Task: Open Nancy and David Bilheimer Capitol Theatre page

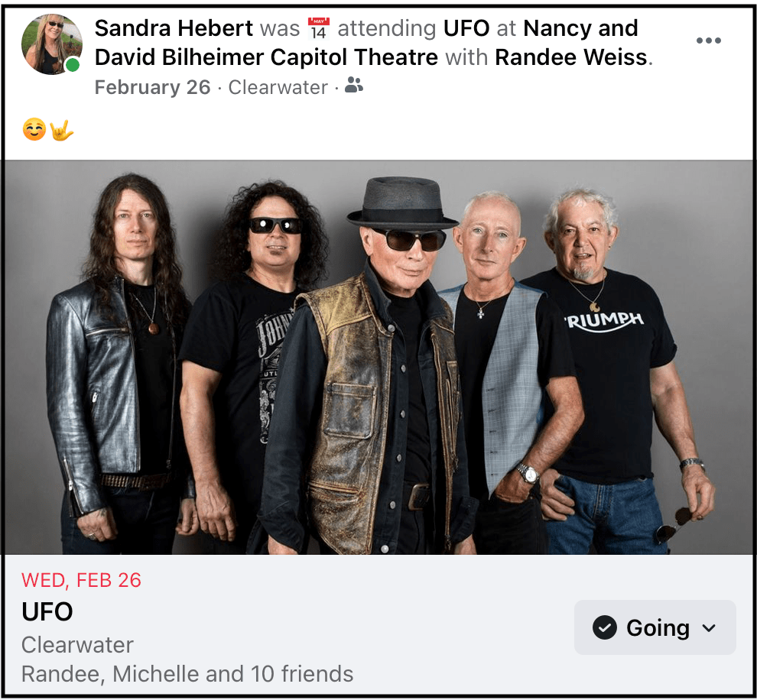Action: [366, 43]
